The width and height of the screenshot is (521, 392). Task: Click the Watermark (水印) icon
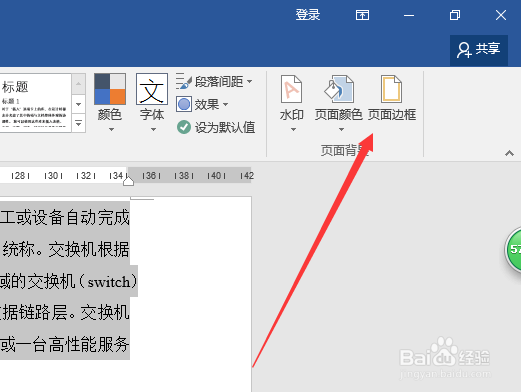tap(292, 89)
